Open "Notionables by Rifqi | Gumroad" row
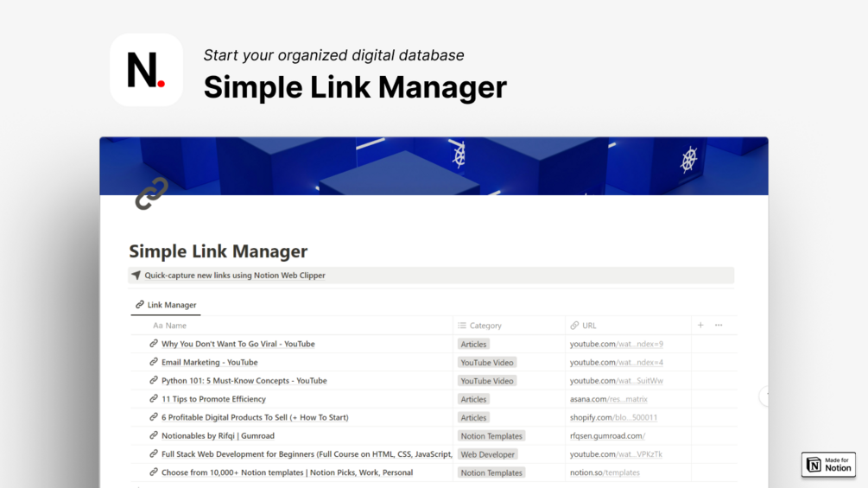 point(219,435)
